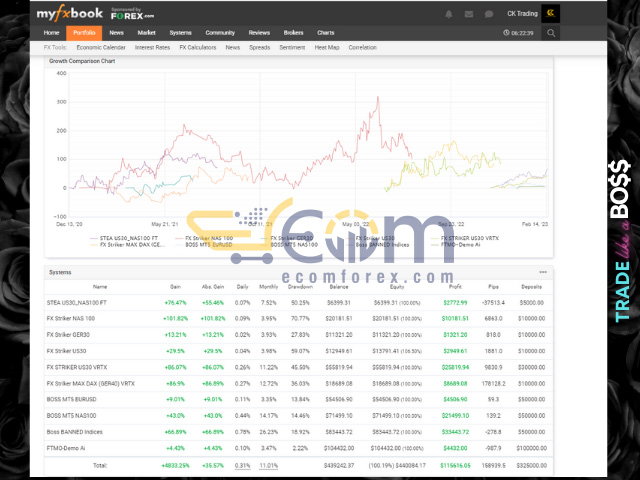Click the $10181.51 profit value
This screenshot has width=640, height=480.
455,318
